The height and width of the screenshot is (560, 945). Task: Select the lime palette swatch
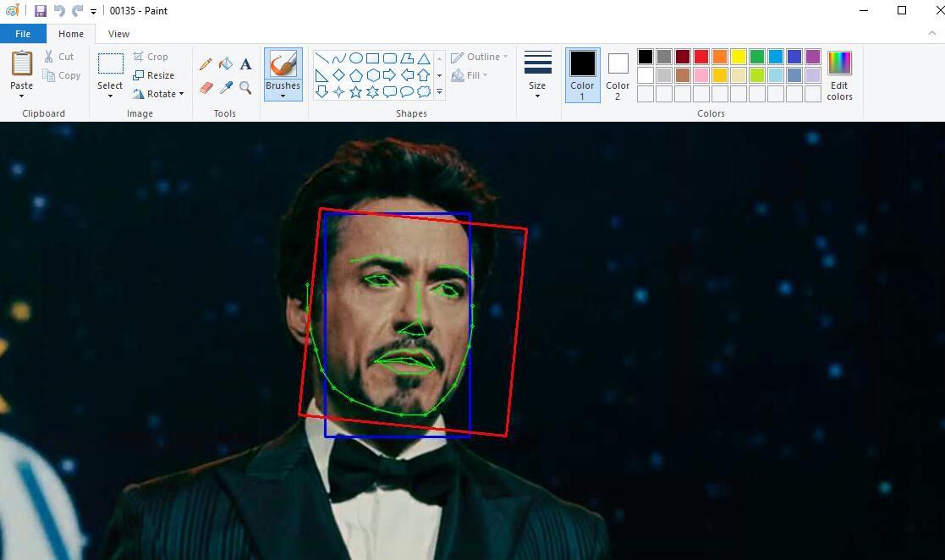(x=757, y=75)
